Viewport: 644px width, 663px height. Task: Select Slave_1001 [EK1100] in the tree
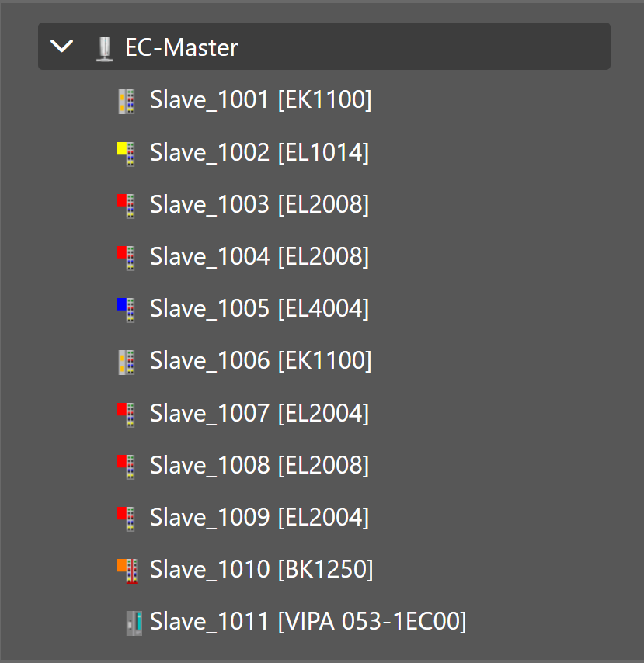click(260, 99)
